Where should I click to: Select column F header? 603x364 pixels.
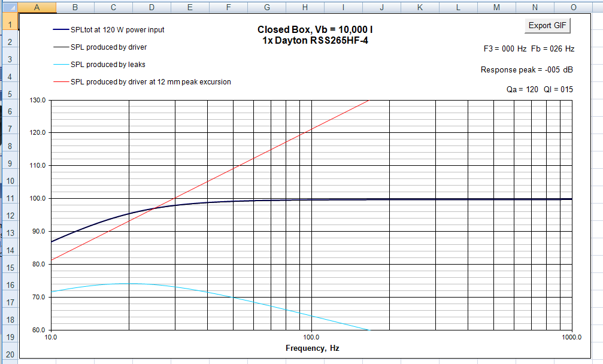click(x=228, y=7)
